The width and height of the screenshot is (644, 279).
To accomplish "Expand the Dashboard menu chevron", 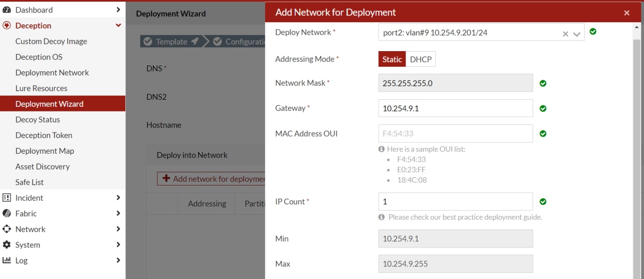I will [x=118, y=10].
